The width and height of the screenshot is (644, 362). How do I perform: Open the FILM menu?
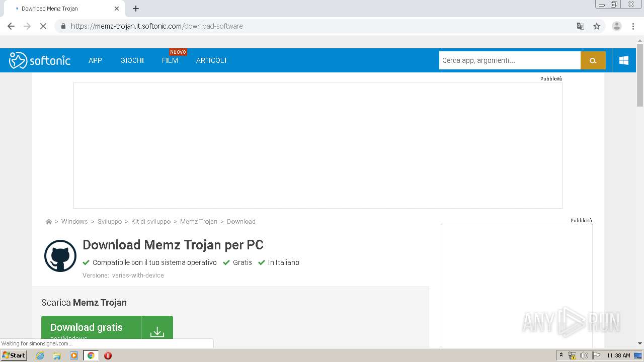point(170,60)
